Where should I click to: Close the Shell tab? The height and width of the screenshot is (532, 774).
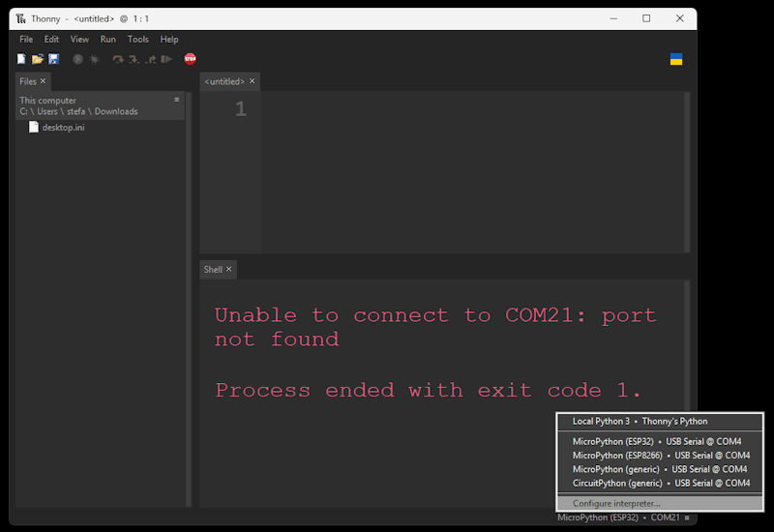(229, 269)
